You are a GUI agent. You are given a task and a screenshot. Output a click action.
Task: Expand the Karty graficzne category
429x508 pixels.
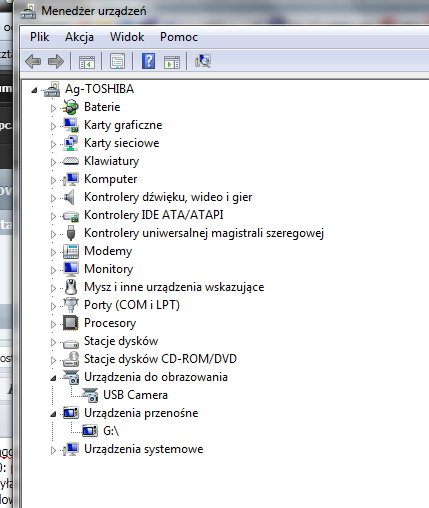click(53, 126)
